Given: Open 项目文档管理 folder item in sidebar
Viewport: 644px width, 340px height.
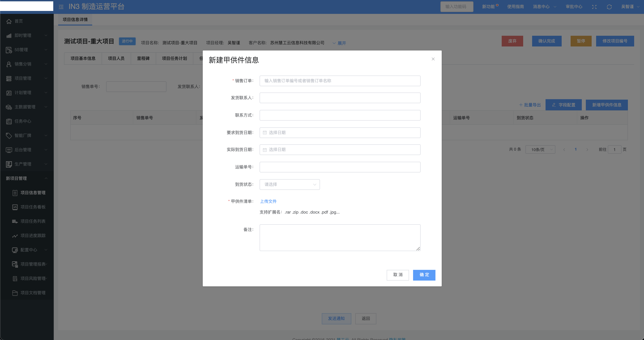Looking at the screenshot, I should pos(33,293).
